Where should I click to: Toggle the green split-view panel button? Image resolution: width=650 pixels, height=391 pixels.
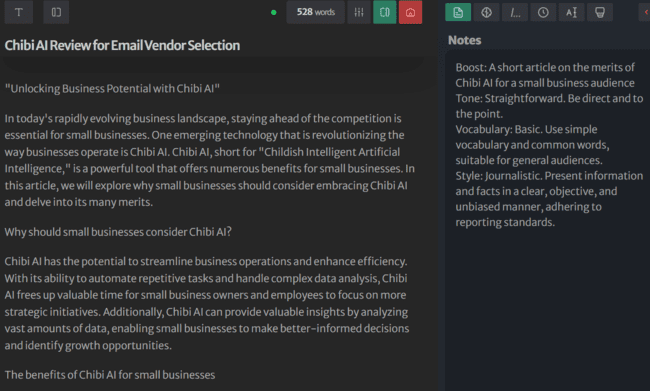pos(385,12)
